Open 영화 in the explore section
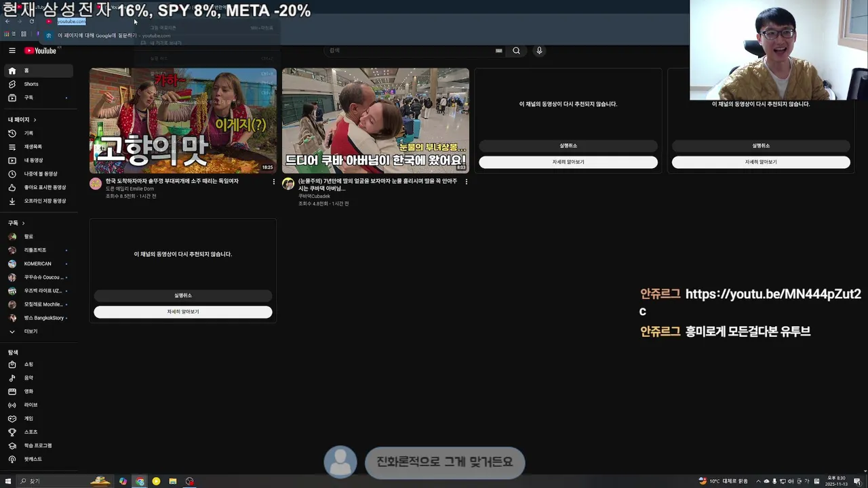 click(x=38, y=392)
